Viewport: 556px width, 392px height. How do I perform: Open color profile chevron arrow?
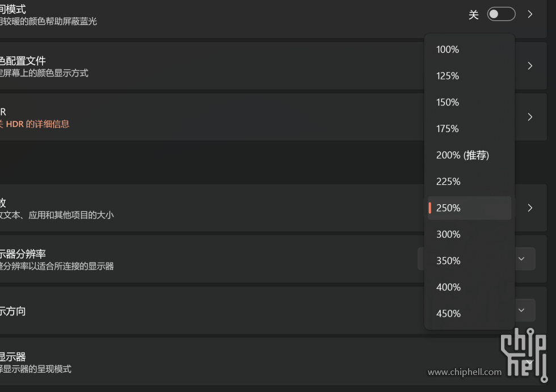530,66
